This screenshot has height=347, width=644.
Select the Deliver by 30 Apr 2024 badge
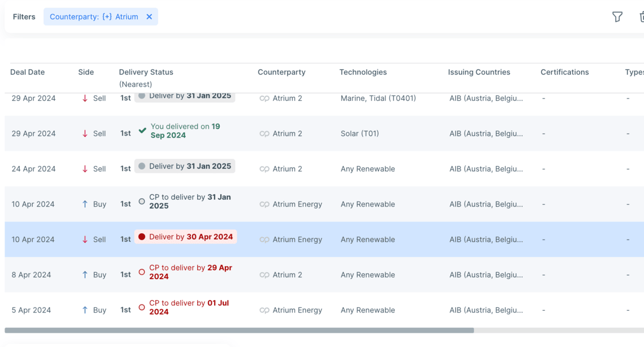(185, 237)
